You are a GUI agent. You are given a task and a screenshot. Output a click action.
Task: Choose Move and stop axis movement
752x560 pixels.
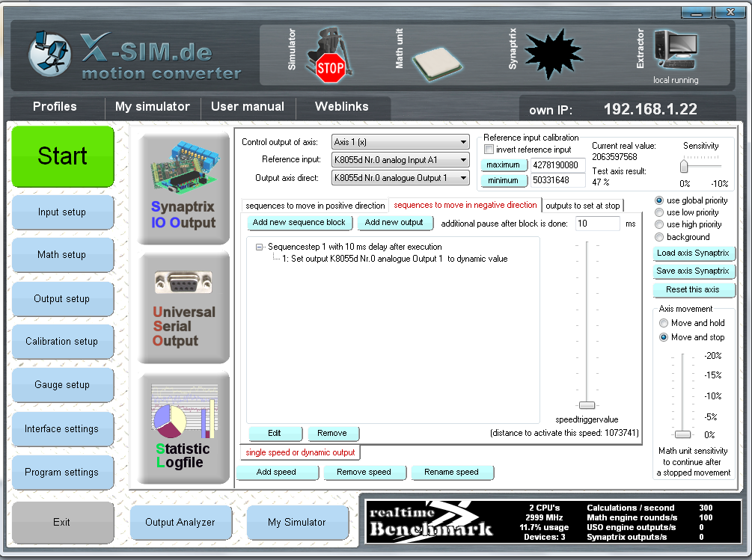664,337
